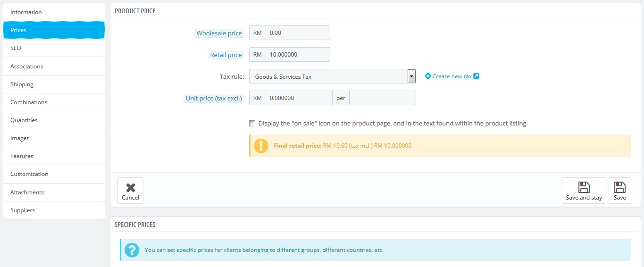Screen dimensions: 644x267
Task: Focus the Retail price input field
Action: click(298, 55)
